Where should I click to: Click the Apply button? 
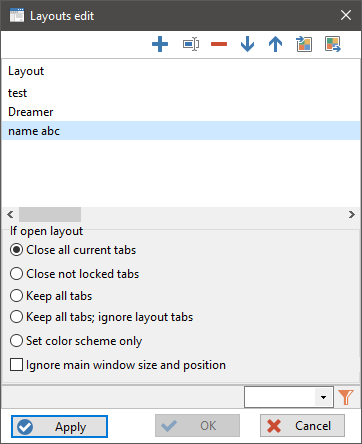click(x=59, y=426)
